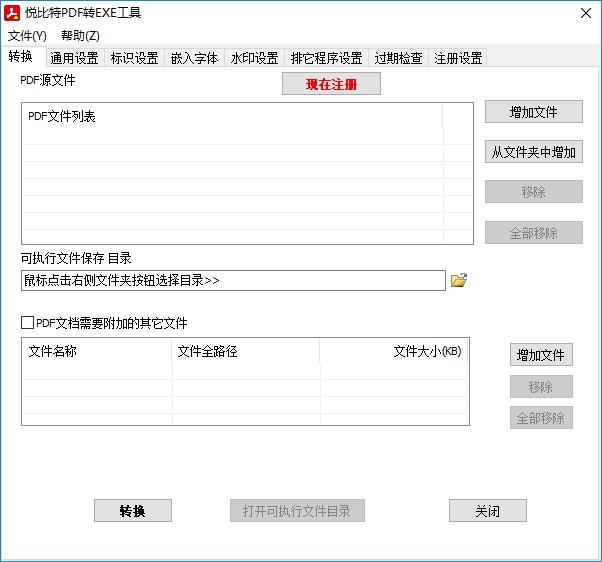Click 增加文件 beside the PDF file list
602x562 pixels.
tap(533, 112)
